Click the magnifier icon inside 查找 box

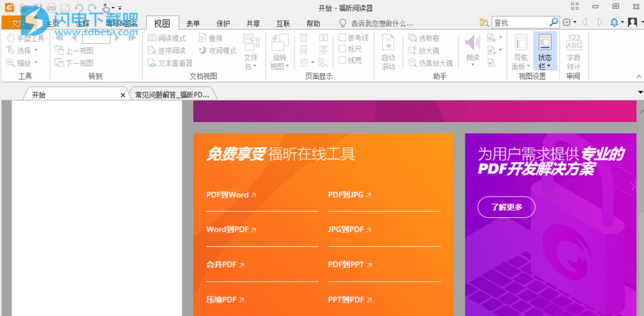point(554,22)
